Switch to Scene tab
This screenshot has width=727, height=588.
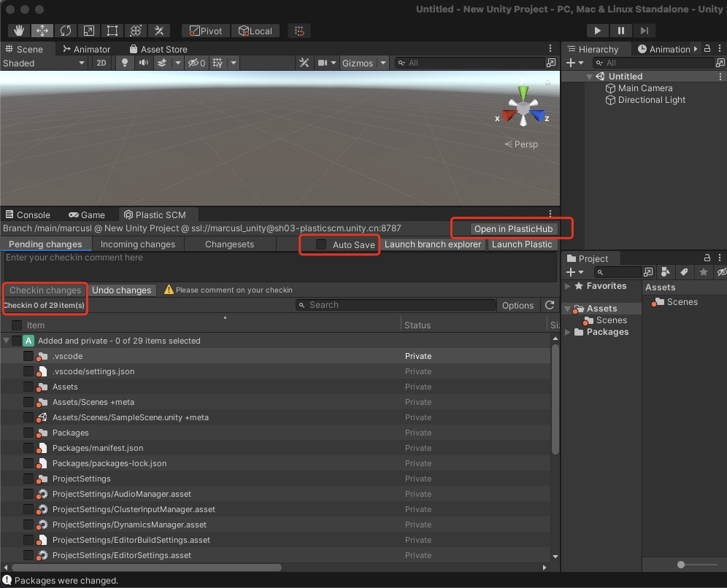[x=24, y=49]
